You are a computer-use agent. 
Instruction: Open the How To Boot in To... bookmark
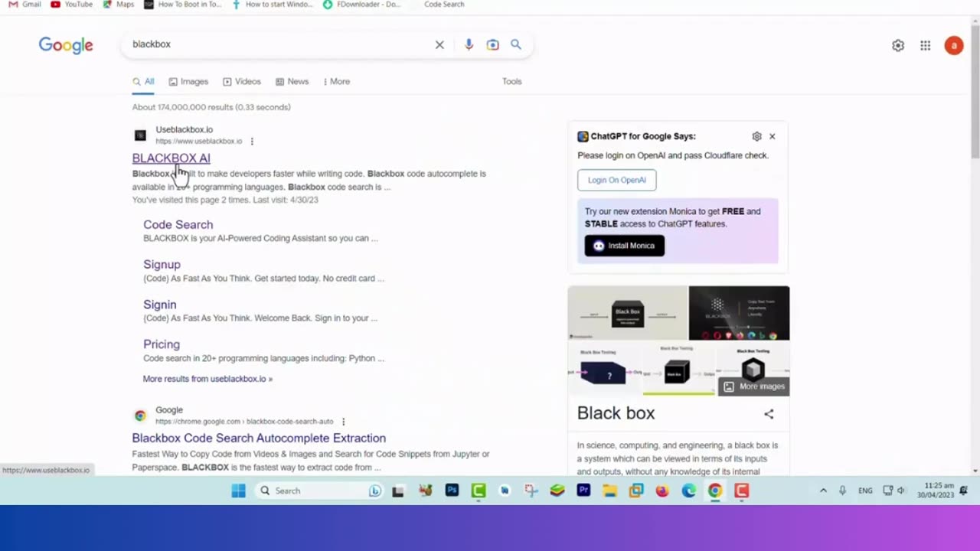pyautogui.click(x=183, y=5)
